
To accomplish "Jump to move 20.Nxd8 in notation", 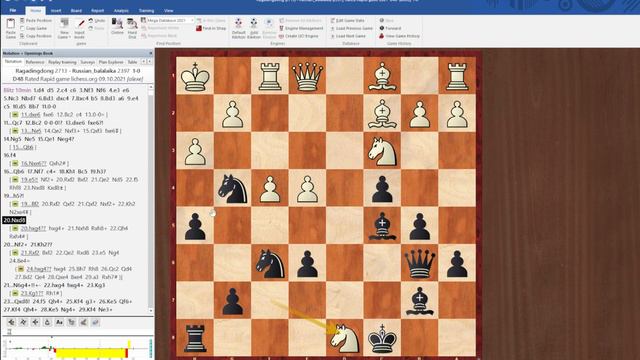I will pyautogui.click(x=14, y=220).
